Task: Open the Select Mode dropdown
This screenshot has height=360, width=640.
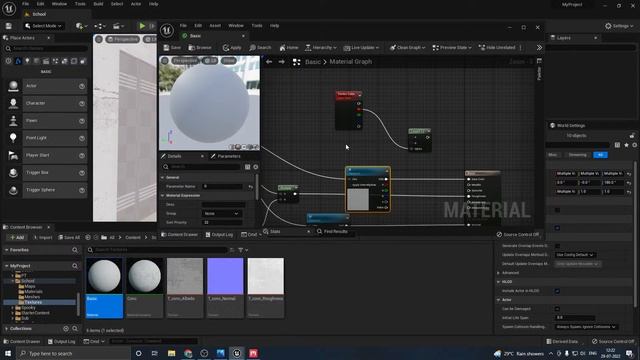Action: [43, 26]
